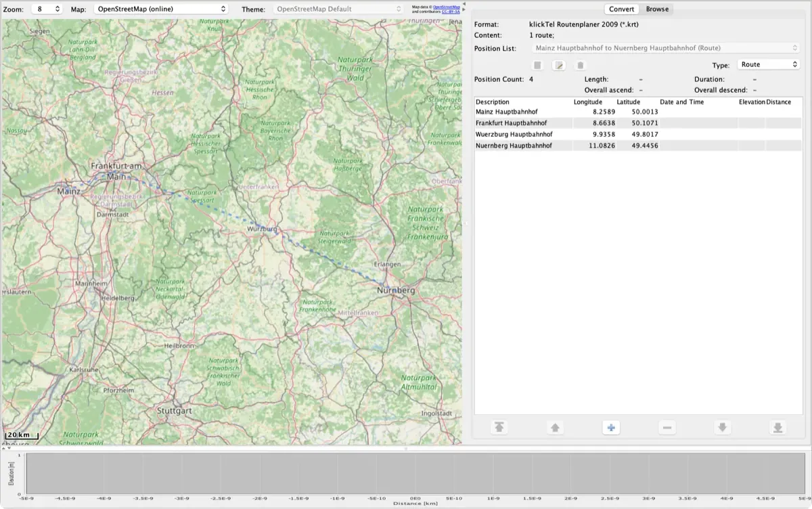Open the Position List dropdown
This screenshot has height=509, width=812.
point(665,48)
